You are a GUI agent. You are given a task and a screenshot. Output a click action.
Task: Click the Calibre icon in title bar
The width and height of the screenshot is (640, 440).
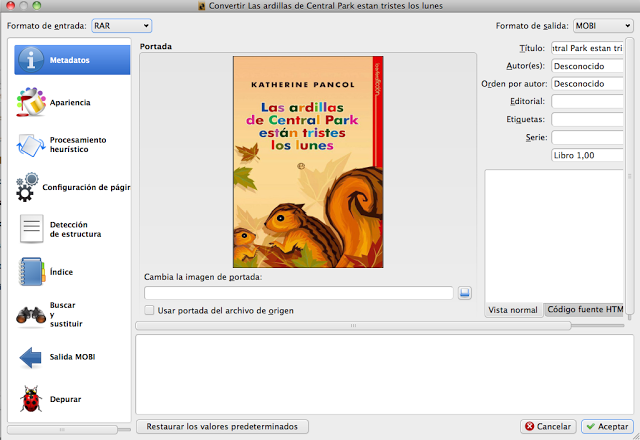click(202, 6)
